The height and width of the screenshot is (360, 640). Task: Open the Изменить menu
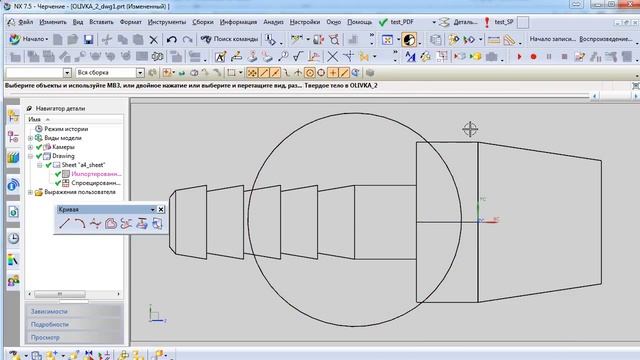[x=53, y=22]
